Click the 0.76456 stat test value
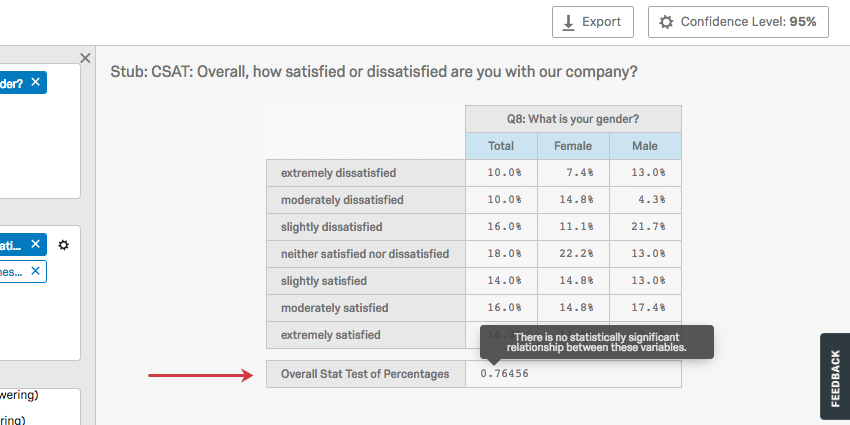The width and height of the screenshot is (850, 425). pos(504,374)
